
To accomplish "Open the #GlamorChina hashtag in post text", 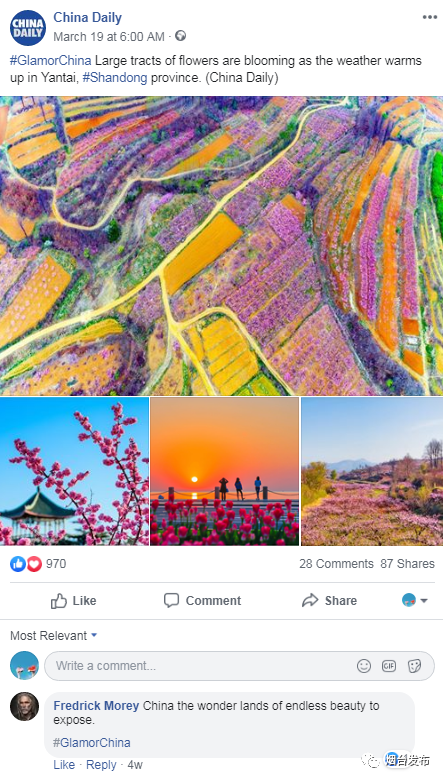I will (x=51, y=61).
